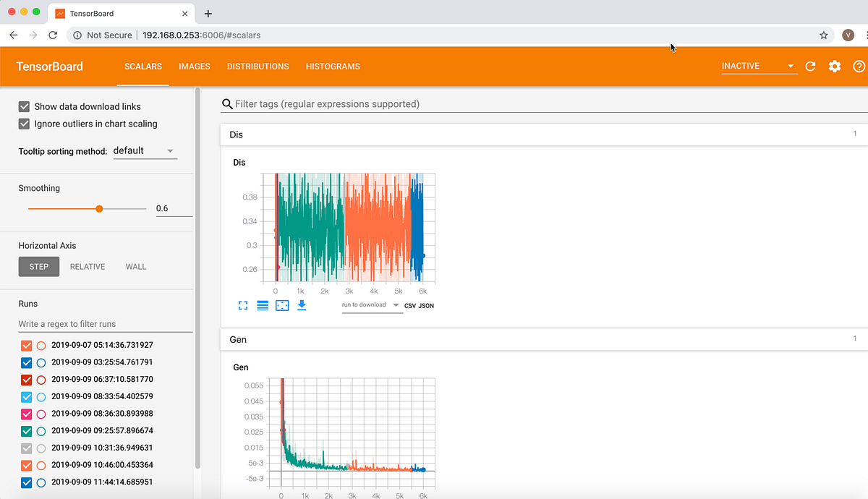Open TensorBoard settings via the gear icon
The image size is (868, 499).
coord(835,66)
